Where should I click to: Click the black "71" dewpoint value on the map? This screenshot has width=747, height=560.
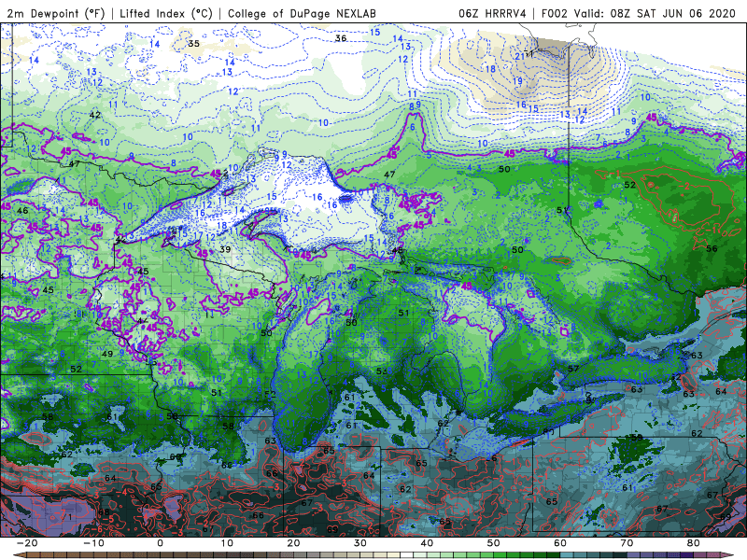(x=66, y=517)
